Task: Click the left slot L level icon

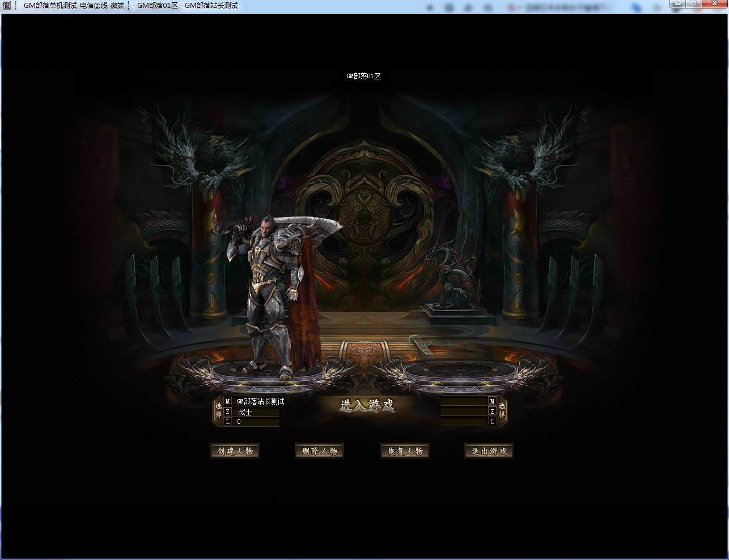Action: coord(228,422)
